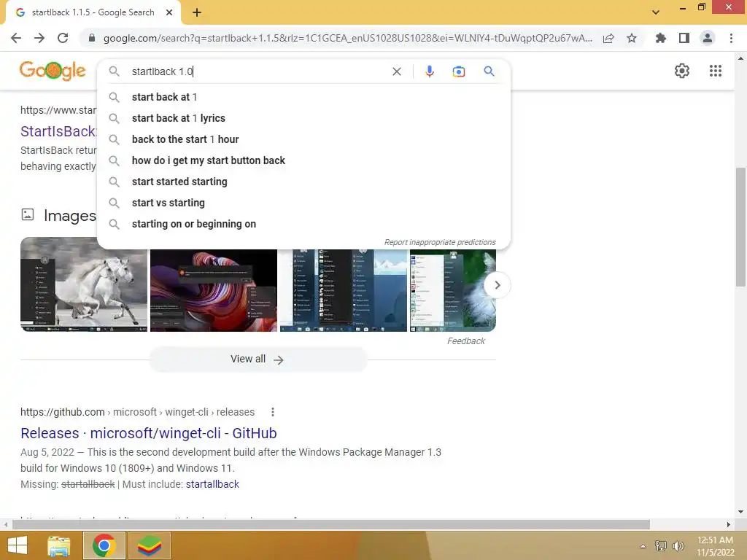Open the cat background image thumbnail
The height and width of the screenshot is (560, 747).
[452, 290]
